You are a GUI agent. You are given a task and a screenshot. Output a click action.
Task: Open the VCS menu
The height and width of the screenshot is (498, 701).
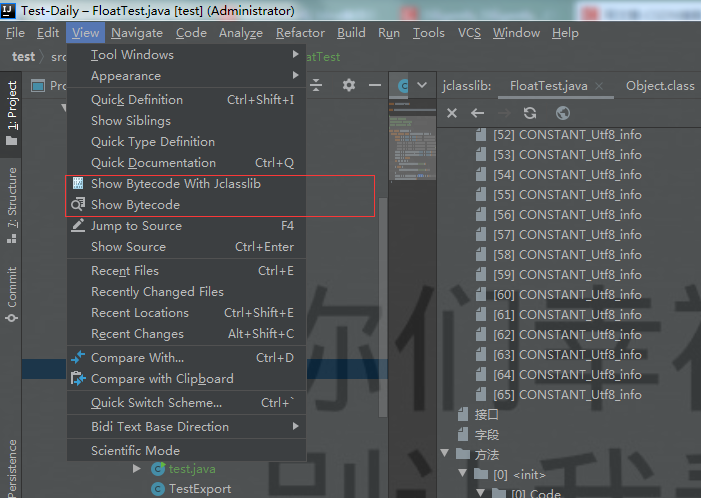(x=469, y=33)
